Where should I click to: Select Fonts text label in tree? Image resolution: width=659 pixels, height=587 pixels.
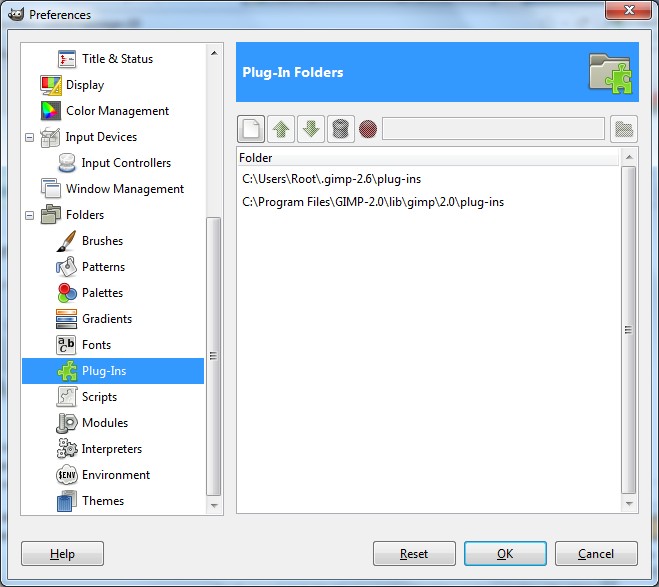pos(96,345)
